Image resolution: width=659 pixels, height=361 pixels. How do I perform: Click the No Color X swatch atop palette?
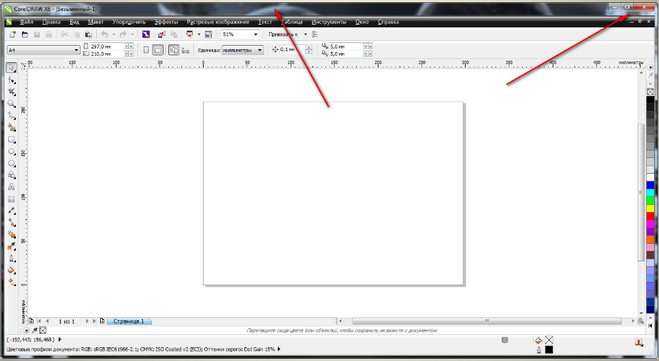click(650, 92)
